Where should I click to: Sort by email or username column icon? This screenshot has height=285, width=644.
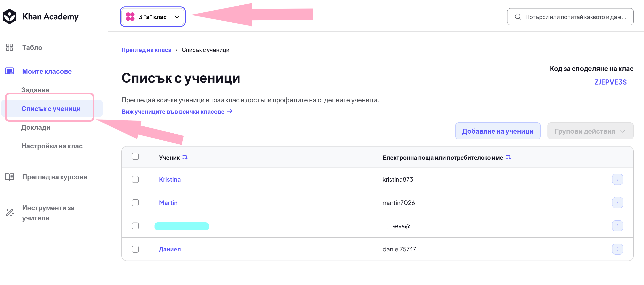(x=508, y=157)
